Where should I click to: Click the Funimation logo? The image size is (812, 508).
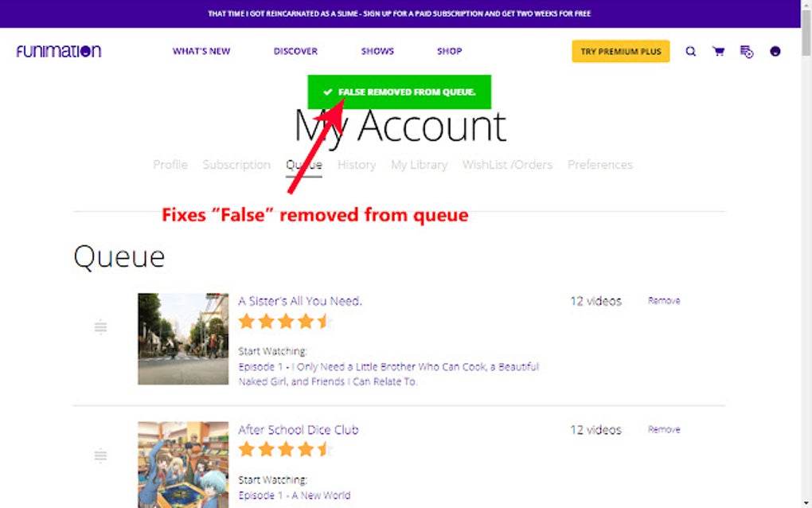[x=59, y=51]
